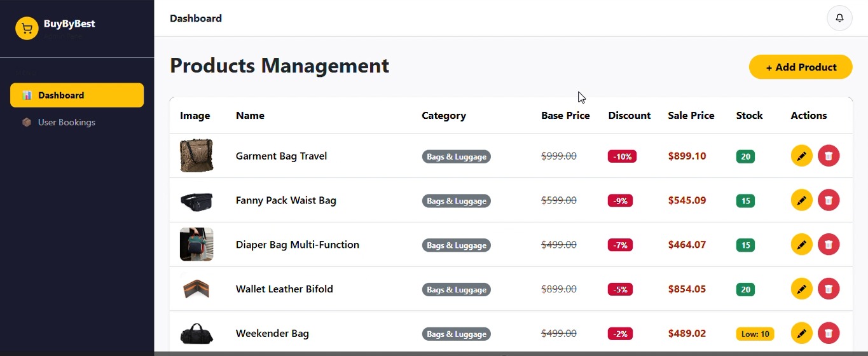
Task: Click the $854.05 sale price
Action: coord(687,289)
